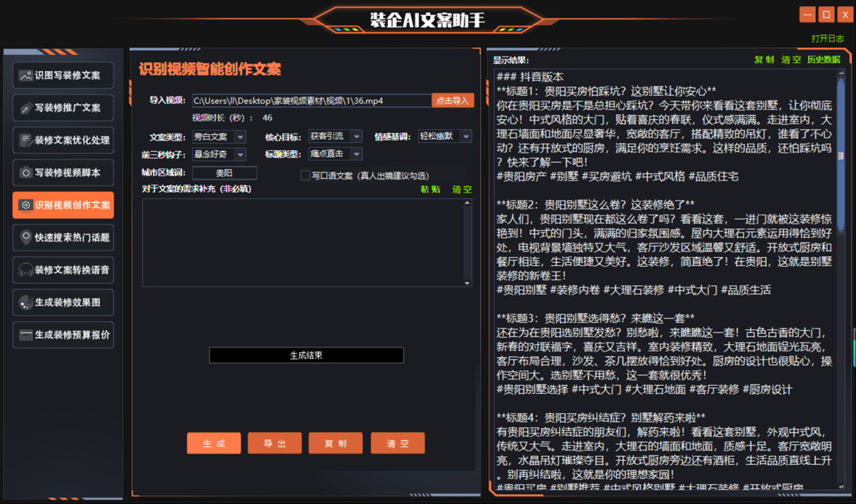Click inside the requirements supplement text area
This screenshot has height=504, width=856.
(x=302, y=243)
